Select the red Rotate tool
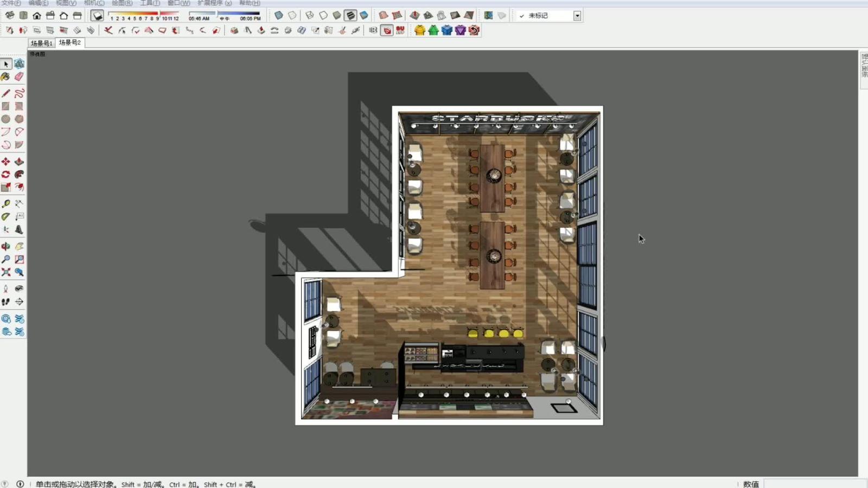 (x=6, y=175)
